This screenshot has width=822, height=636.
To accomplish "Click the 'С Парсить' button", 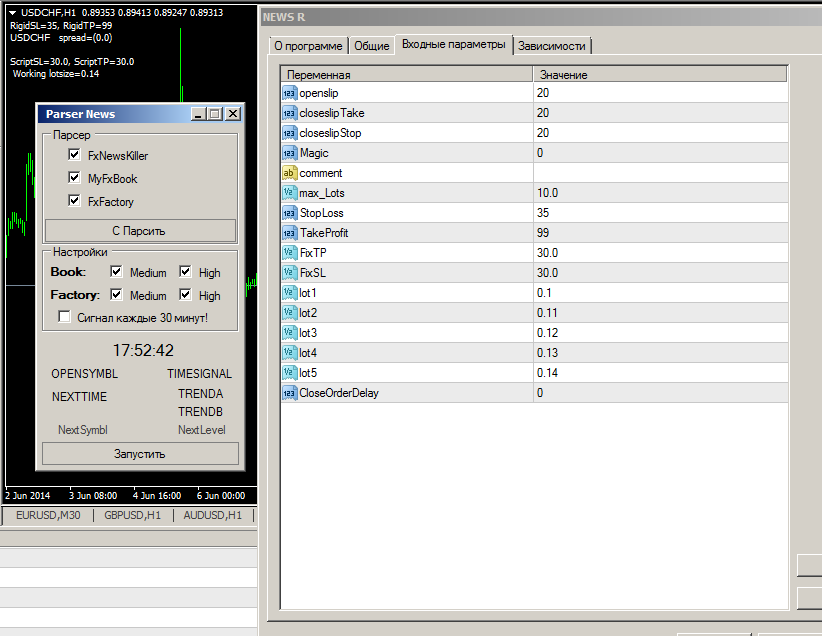I will pos(140,231).
